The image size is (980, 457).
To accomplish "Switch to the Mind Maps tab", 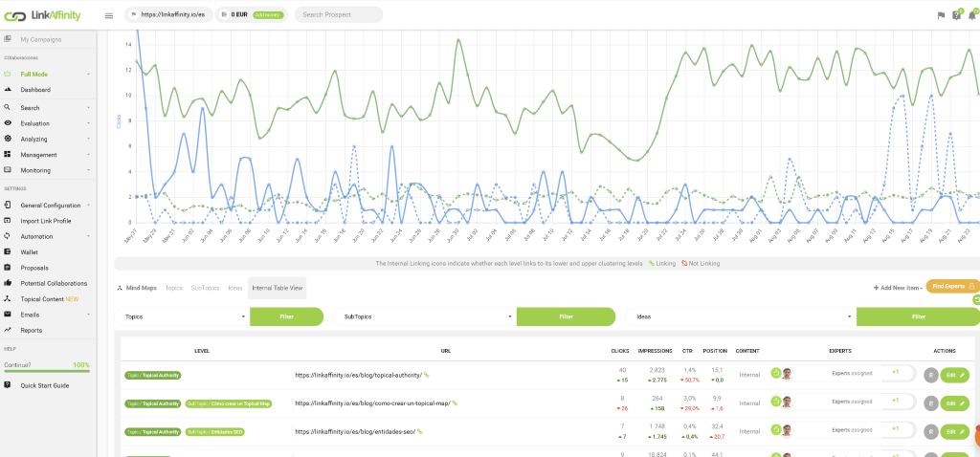I will [137, 287].
